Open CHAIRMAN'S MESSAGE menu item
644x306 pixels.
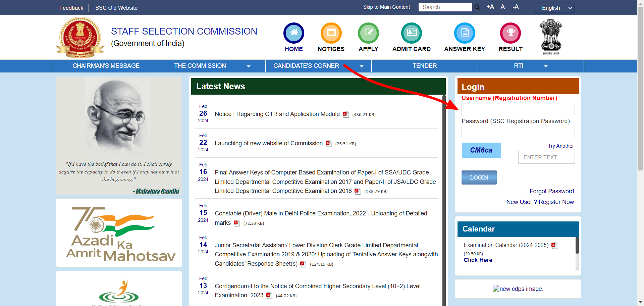click(106, 66)
